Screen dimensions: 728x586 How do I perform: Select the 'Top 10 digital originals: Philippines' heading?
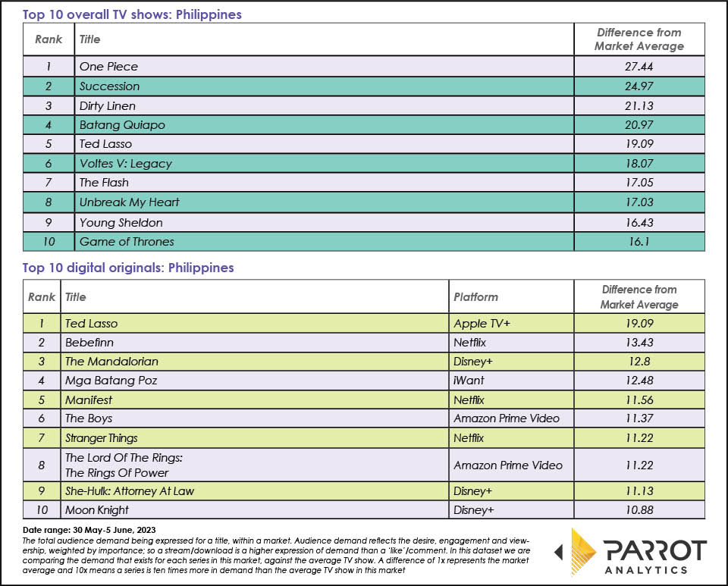(x=128, y=268)
